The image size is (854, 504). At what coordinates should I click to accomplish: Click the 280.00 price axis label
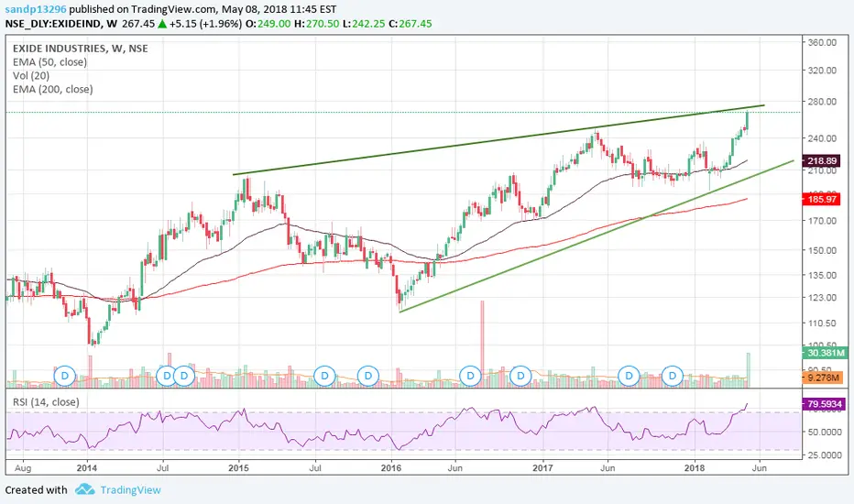[x=823, y=102]
